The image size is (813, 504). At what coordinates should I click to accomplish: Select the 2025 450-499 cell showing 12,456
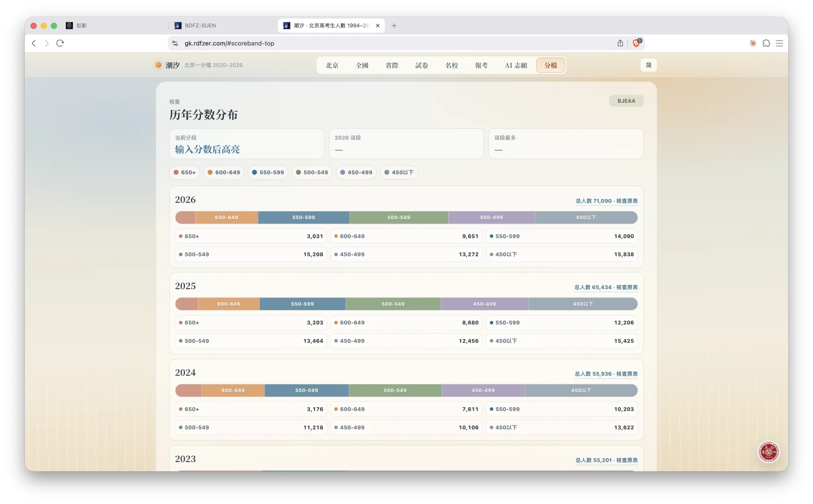coord(406,341)
